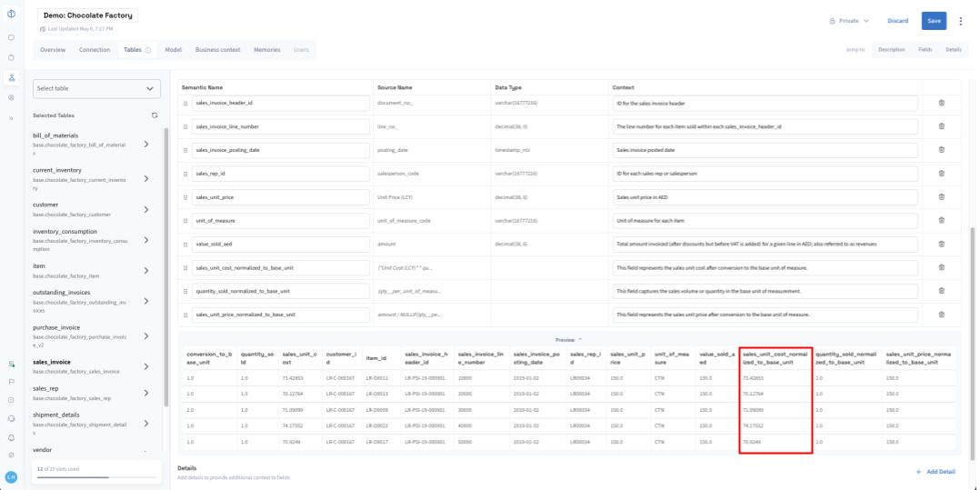Viewport: 980px width, 490px height.
Task: Switch to the Business context tab
Action: pyautogui.click(x=216, y=50)
